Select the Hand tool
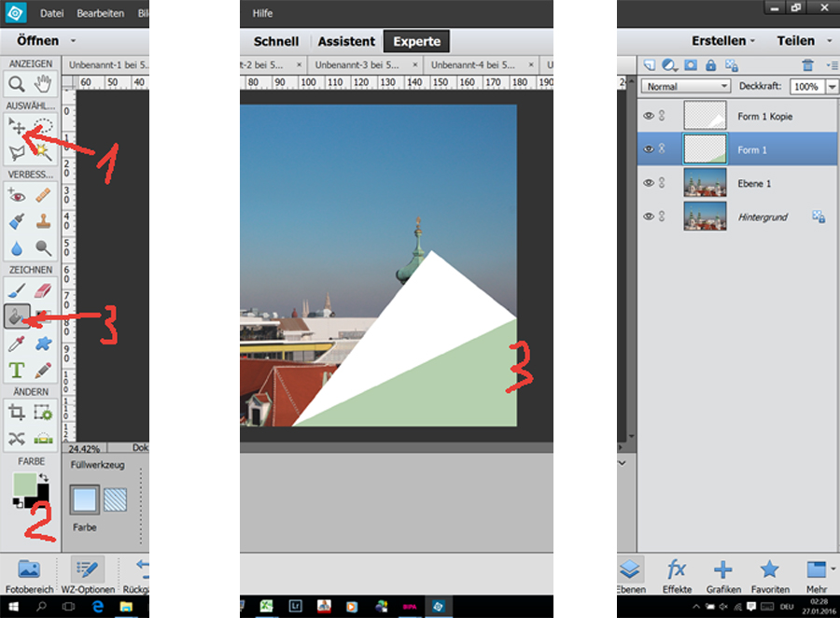 click(x=43, y=84)
